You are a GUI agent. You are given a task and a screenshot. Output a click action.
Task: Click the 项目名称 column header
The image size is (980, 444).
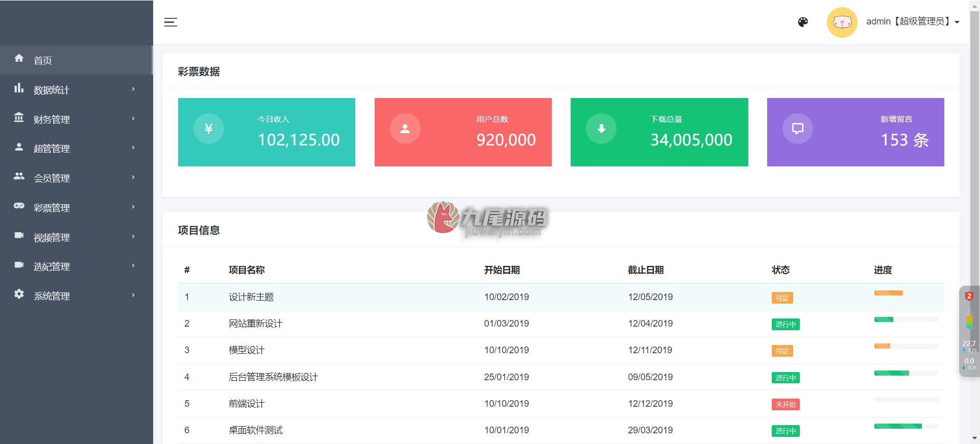point(247,270)
